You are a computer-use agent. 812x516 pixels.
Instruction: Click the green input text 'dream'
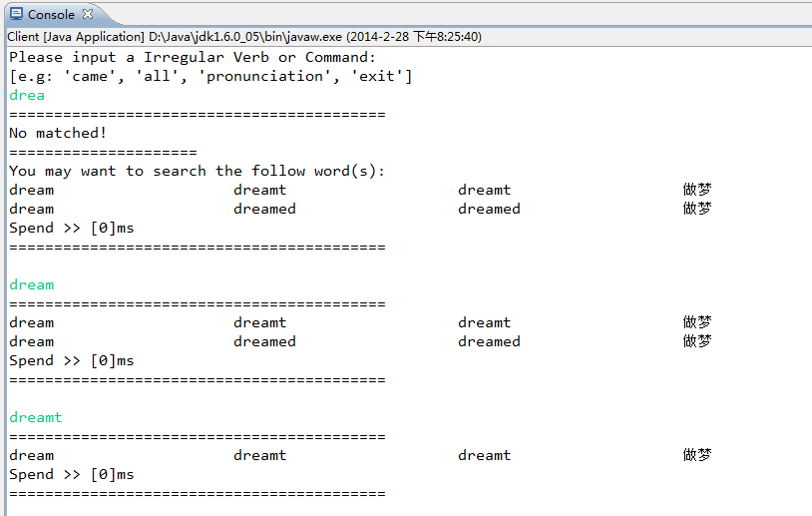tap(32, 284)
